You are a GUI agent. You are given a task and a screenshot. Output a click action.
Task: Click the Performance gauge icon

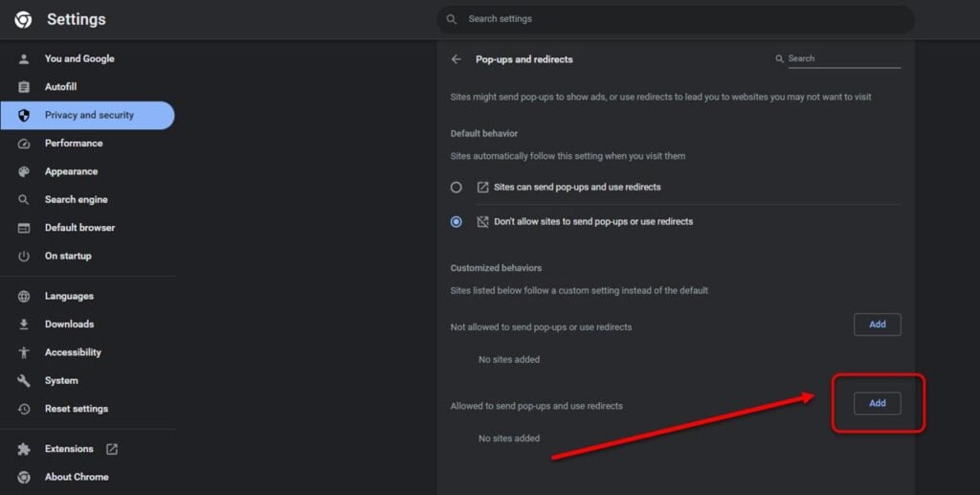coord(24,143)
